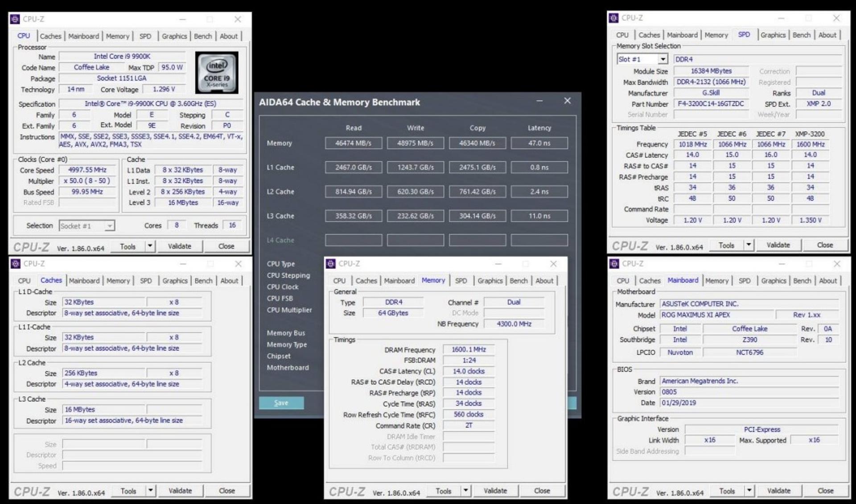The height and width of the screenshot is (504, 856).
Task: Click the Intel Core i9 logo image
Action: coord(217,72)
